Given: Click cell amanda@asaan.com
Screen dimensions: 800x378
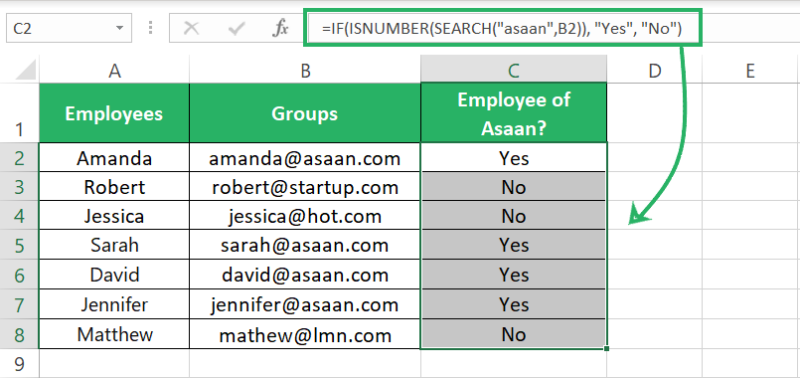Looking at the screenshot, I should 305,158.
